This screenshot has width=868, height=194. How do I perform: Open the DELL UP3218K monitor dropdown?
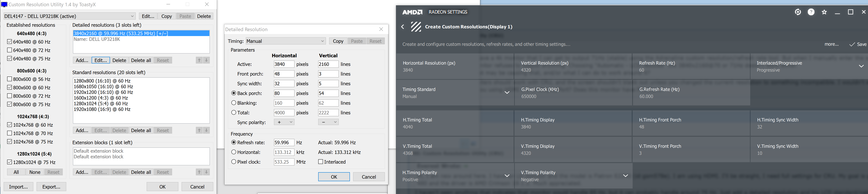69,16
